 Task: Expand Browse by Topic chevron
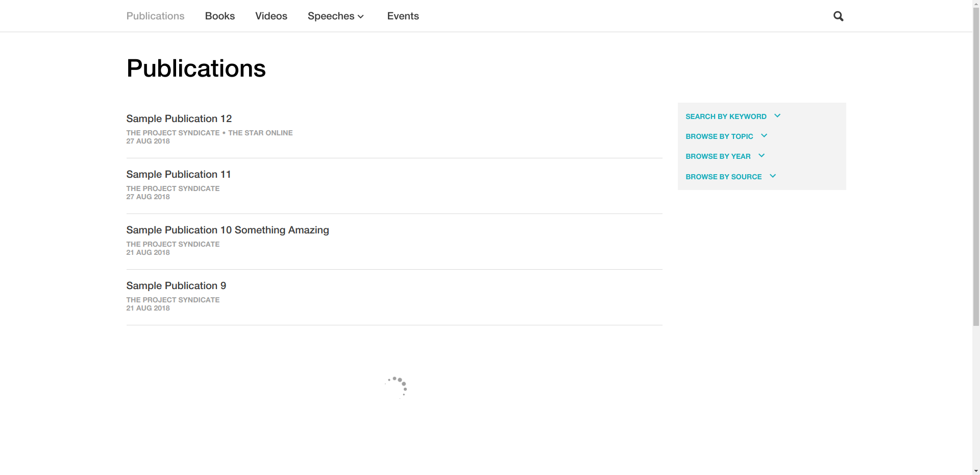pyautogui.click(x=764, y=136)
